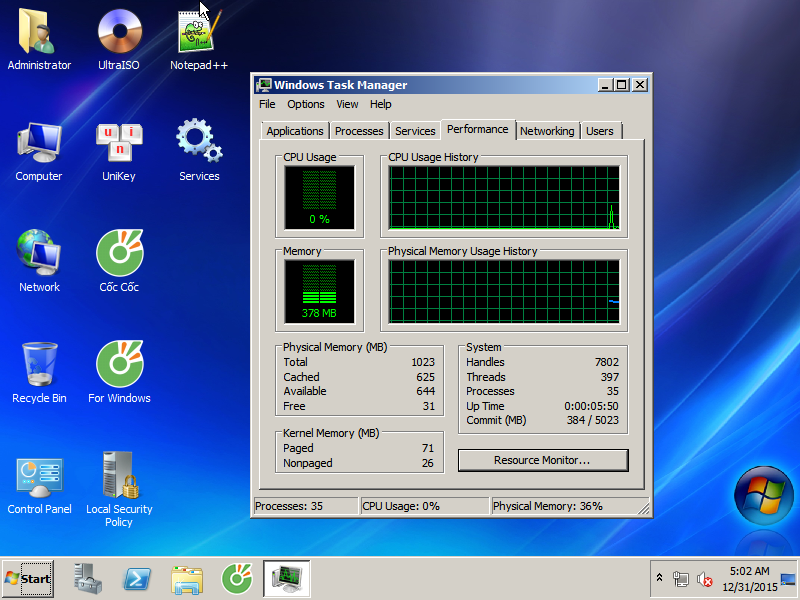Click the Task Manager resize grip
800x600 pixels.
click(x=644, y=508)
